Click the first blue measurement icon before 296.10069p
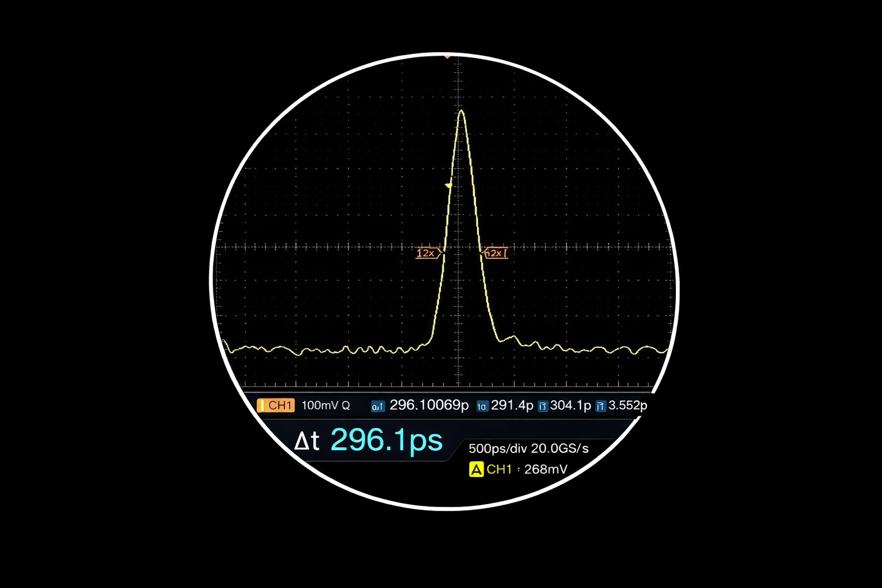The image size is (882, 588). pos(377,407)
